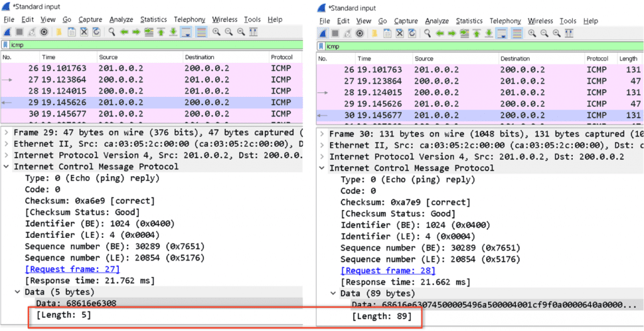Screen dimensions: 644x331
Task: Expand Ethernet II row in left window
Action: (6, 144)
